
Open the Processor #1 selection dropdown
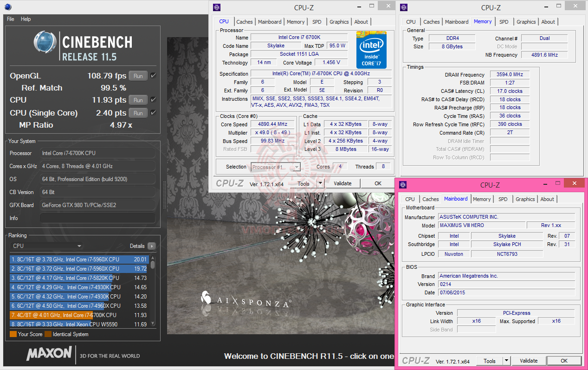click(x=296, y=166)
